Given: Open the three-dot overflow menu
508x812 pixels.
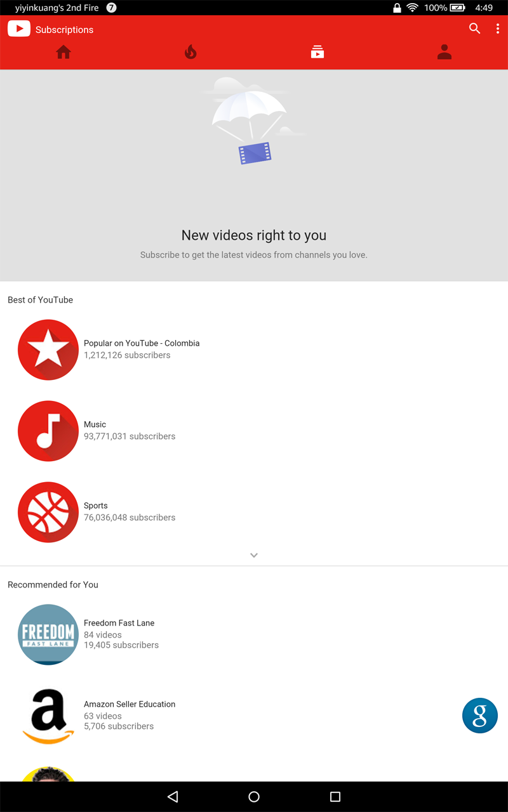Looking at the screenshot, I should 498,29.
